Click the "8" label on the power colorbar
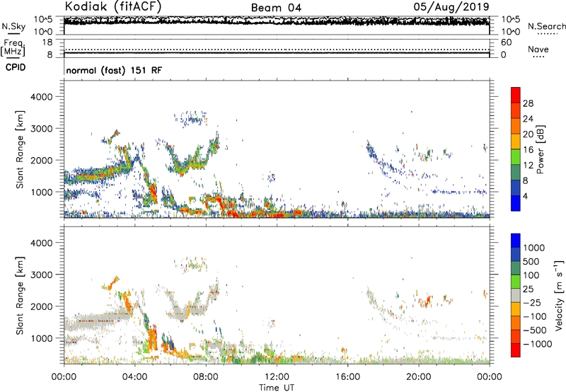566x392 pixels. [x=525, y=181]
